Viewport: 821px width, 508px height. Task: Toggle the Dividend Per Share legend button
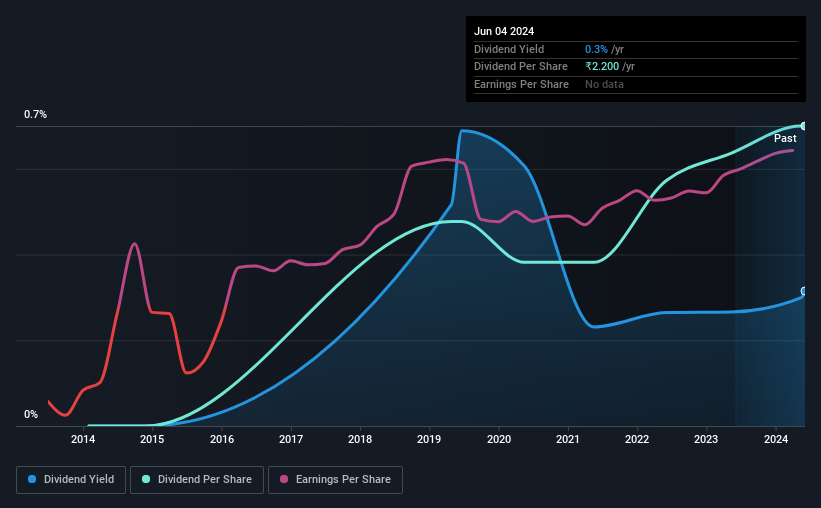(x=197, y=480)
